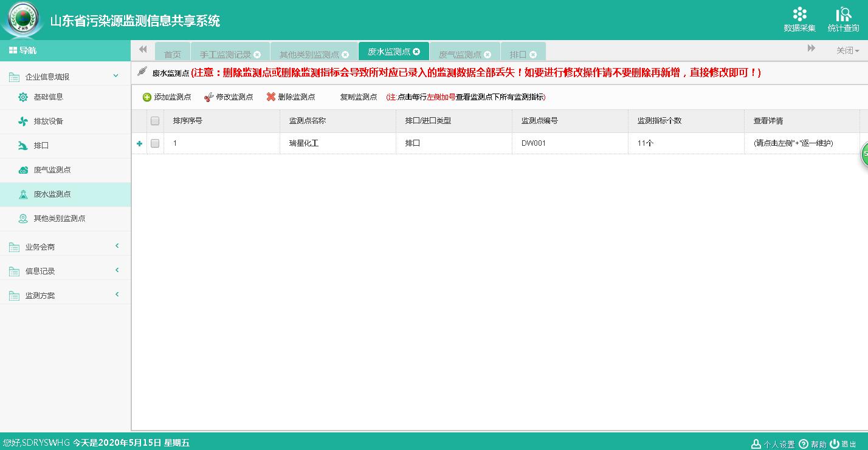Click the 修改监测点 edit icon
868x450 pixels.
click(x=208, y=97)
